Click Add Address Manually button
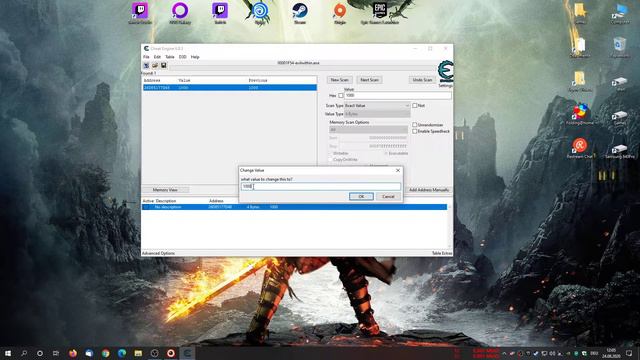 [429, 190]
